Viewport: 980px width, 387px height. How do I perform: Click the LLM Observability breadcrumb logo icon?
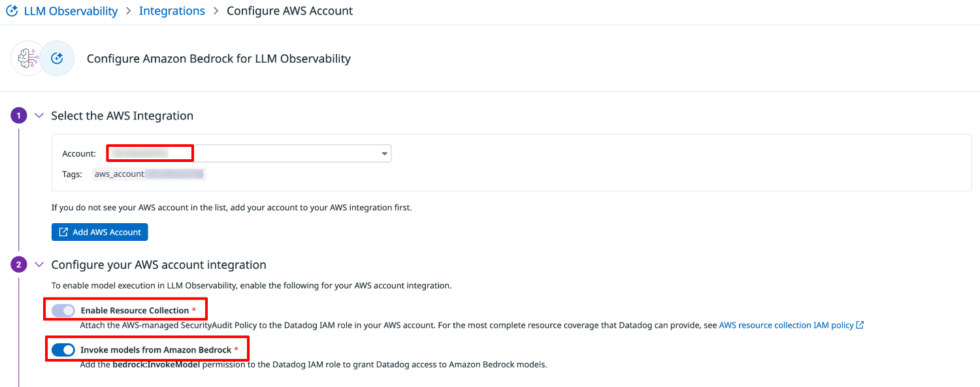(x=12, y=11)
